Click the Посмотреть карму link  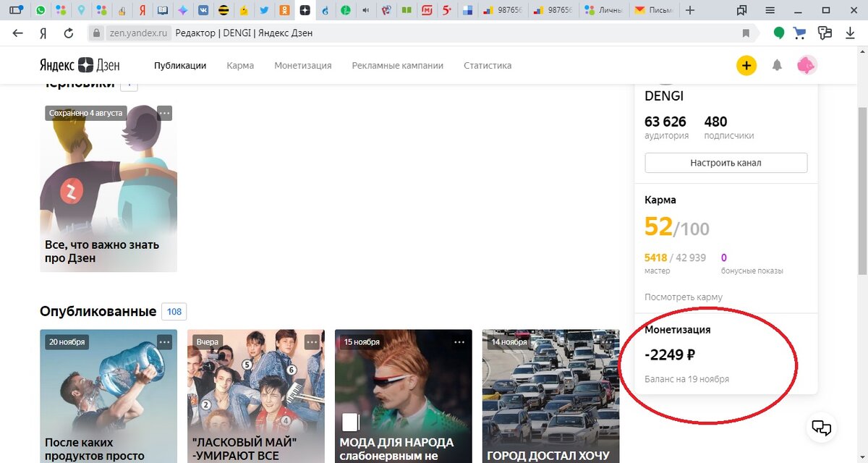point(684,297)
